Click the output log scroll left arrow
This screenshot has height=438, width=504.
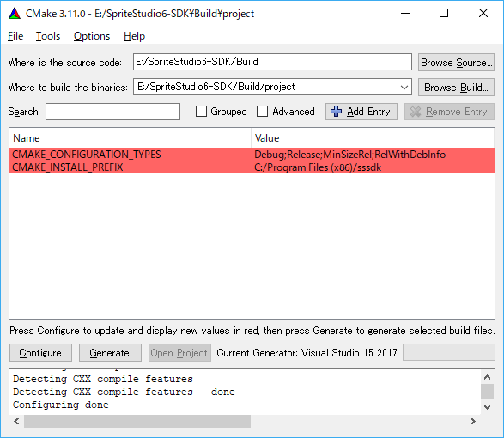point(16,421)
